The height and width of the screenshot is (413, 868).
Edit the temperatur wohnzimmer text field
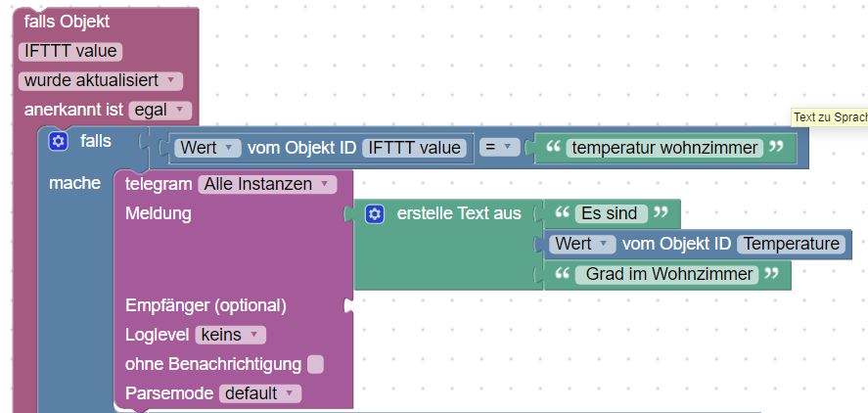click(x=665, y=148)
